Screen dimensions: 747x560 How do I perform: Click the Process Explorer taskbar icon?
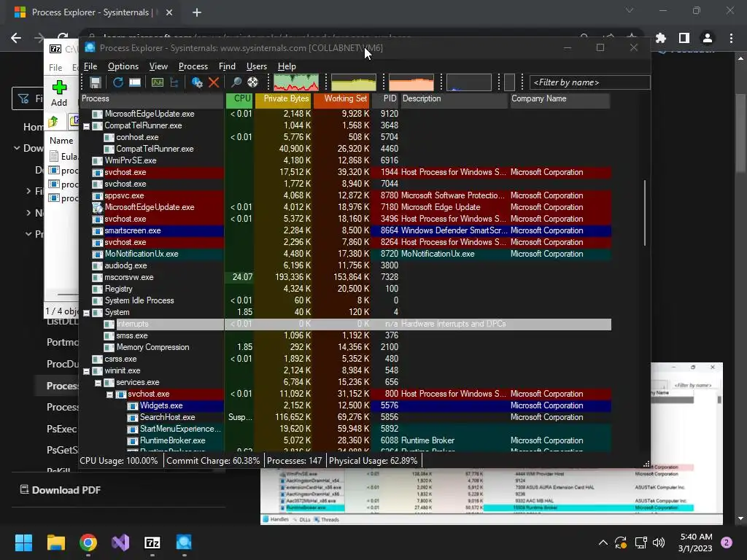[x=184, y=542]
